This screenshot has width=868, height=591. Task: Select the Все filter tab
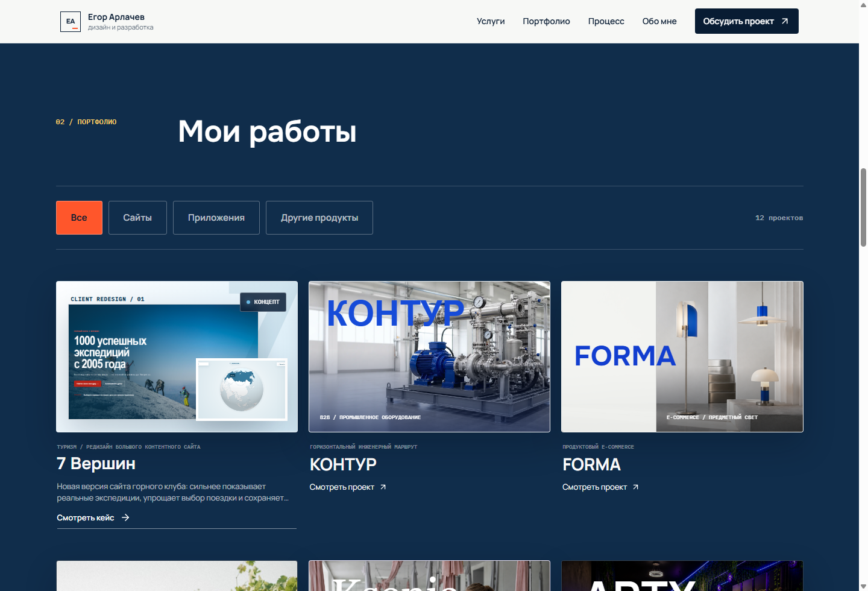[79, 218]
